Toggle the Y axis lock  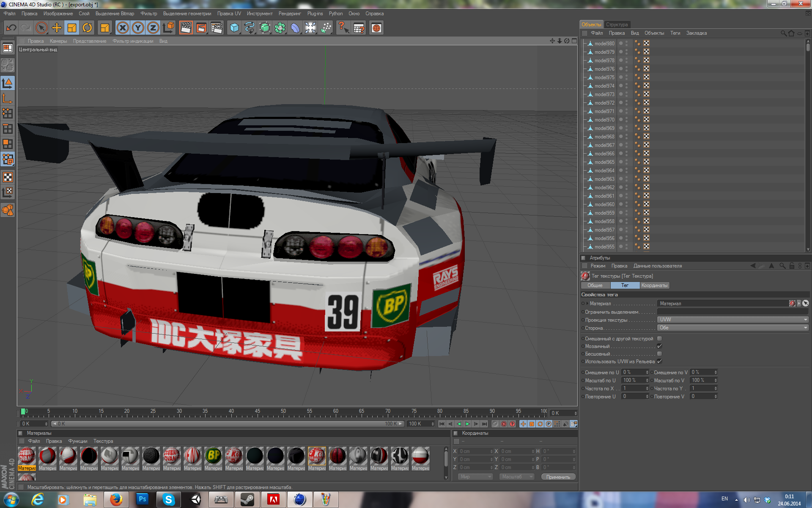click(138, 28)
